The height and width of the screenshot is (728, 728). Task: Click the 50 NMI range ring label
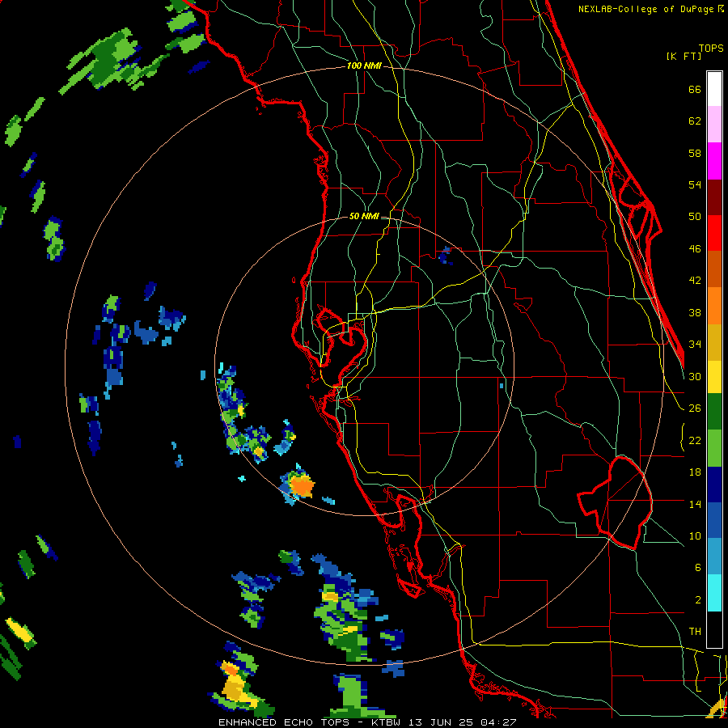pos(363,216)
